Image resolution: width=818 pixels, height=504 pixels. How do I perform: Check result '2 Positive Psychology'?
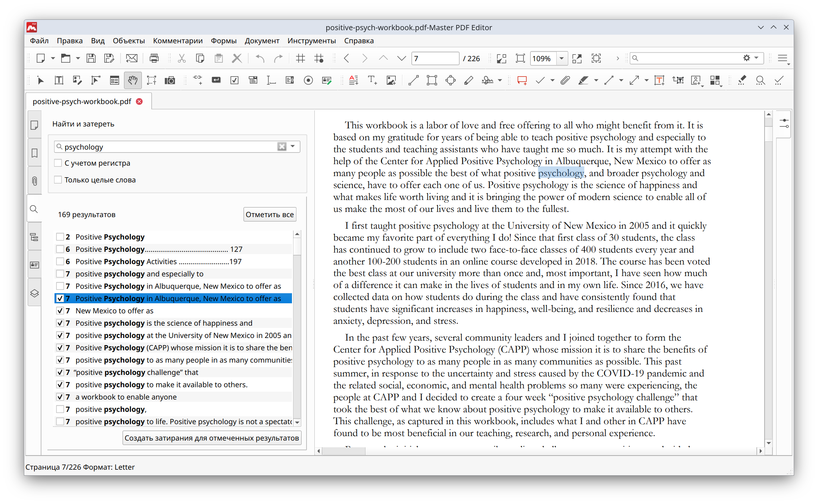pos(60,237)
